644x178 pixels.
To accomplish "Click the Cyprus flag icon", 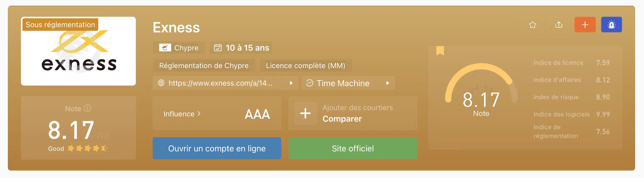I will click(165, 48).
